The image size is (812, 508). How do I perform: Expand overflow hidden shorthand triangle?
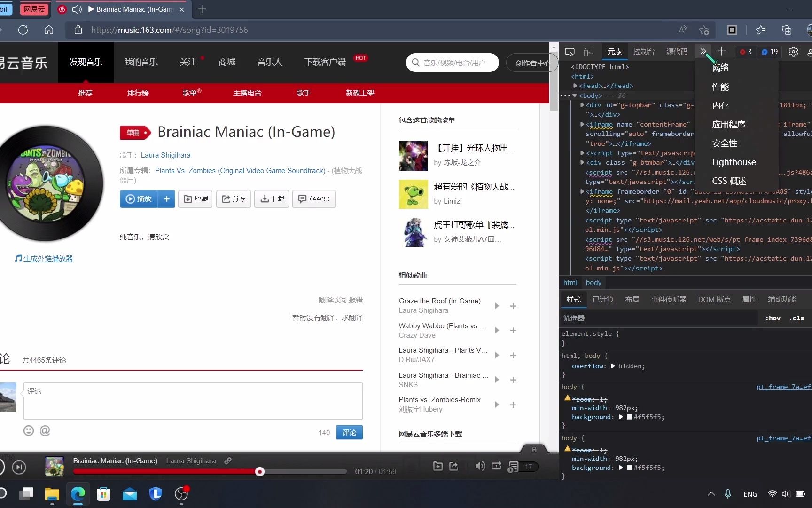[613, 366]
